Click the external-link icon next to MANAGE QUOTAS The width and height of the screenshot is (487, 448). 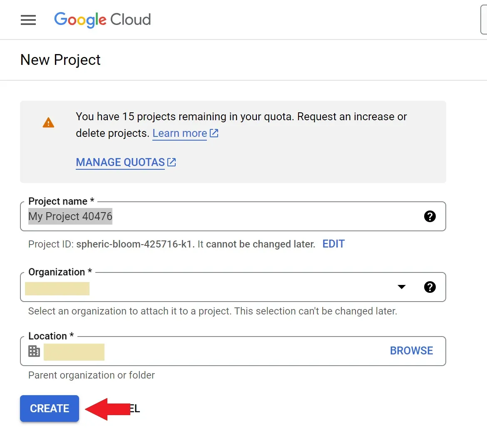tap(171, 162)
